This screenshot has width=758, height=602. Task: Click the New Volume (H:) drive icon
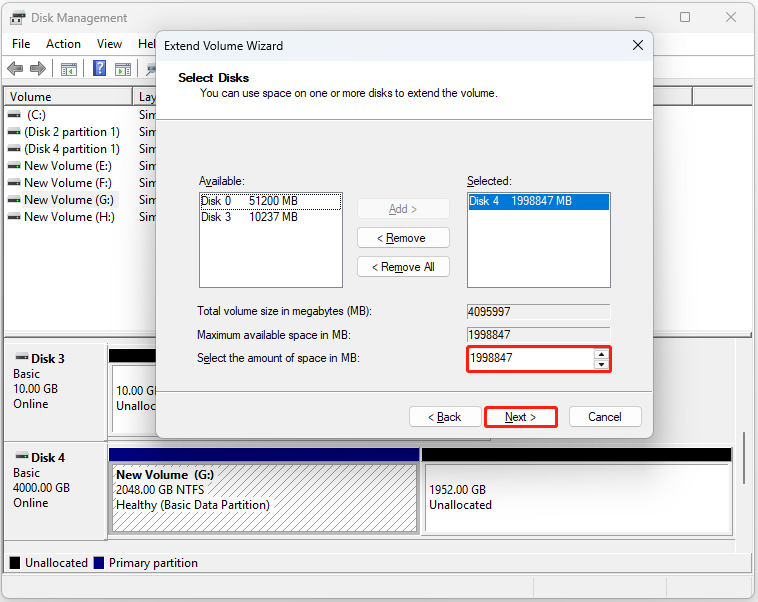point(15,217)
